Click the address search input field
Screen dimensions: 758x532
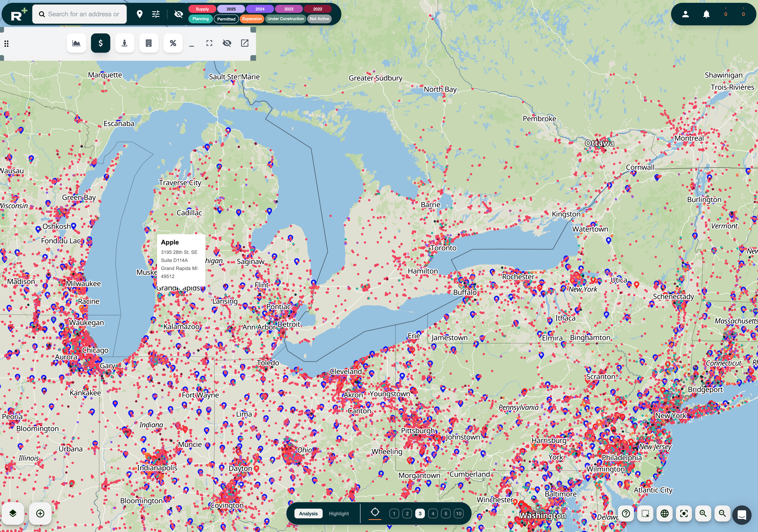pyautogui.click(x=84, y=14)
